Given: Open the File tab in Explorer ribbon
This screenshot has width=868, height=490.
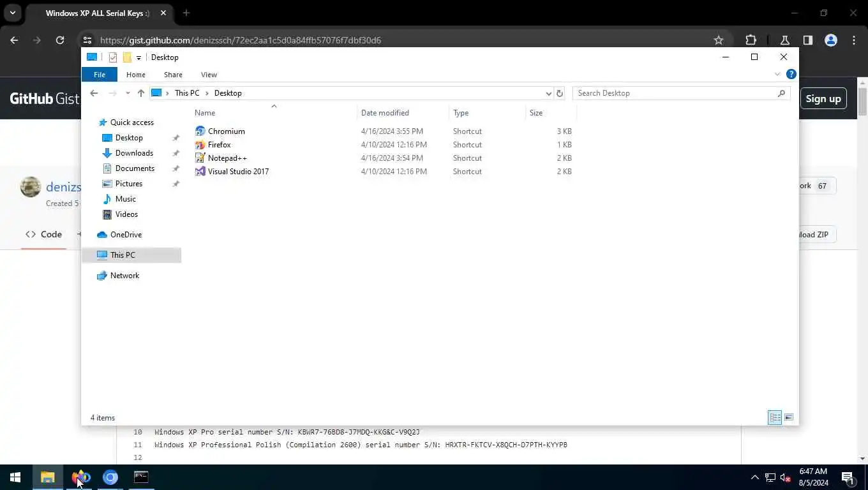Looking at the screenshot, I should (100, 75).
